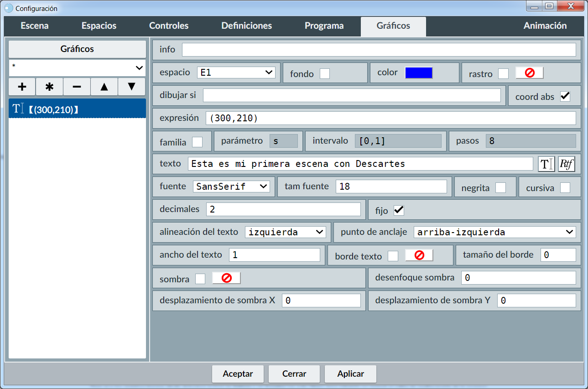Click the asterisk icon to duplicate graphic

tap(49, 87)
